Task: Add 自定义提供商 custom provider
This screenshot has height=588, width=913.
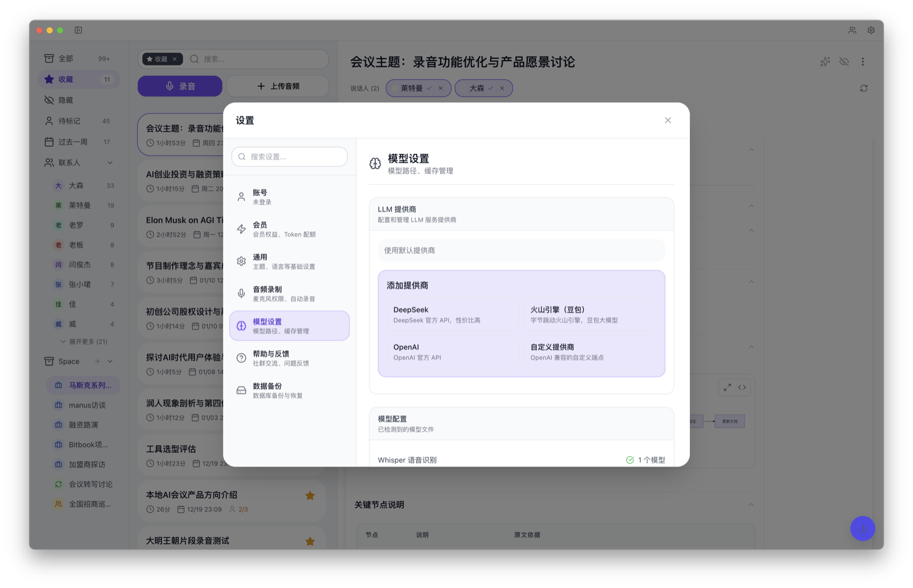Action: click(x=589, y=352)
